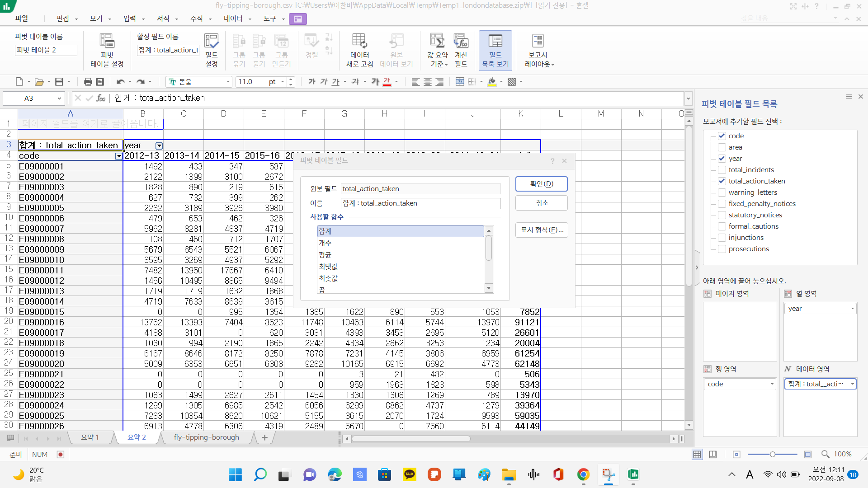Click the zoom slider in status bar
This screenshot has width=868, height=488.
pos(772,454)
